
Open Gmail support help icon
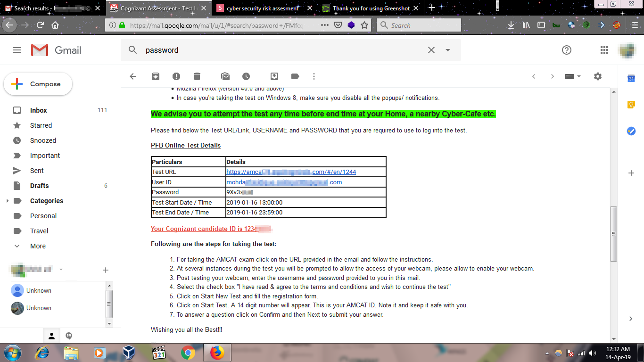click(x=567, y=50)
